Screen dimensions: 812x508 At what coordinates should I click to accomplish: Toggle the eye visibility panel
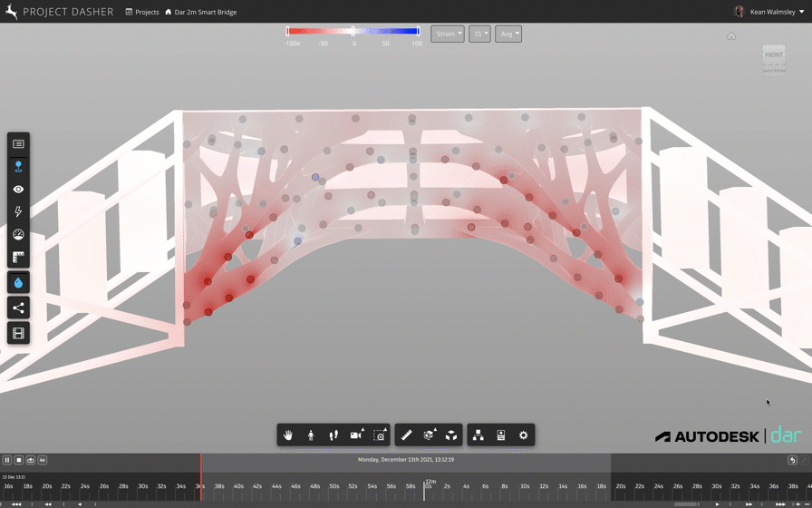(18, 190)
